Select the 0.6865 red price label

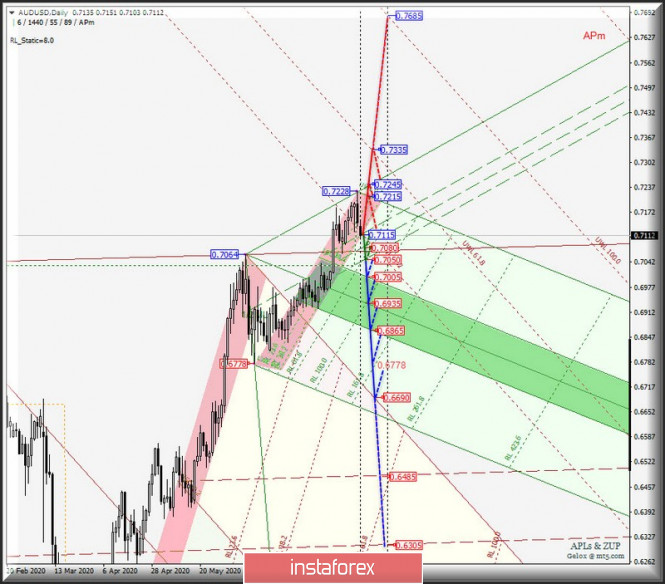pos(391,330)
